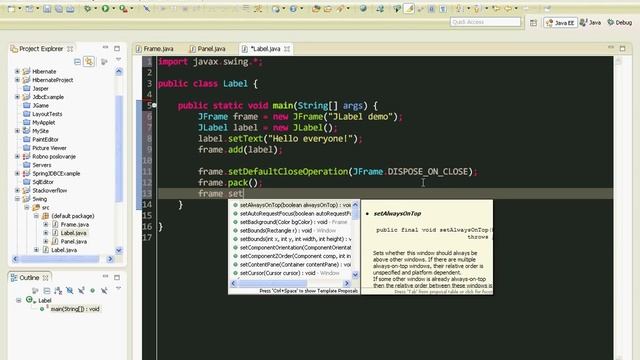Toggle Sort alphabetically in Outline toolbar
The image size is (640, 360).
point(58,291)
